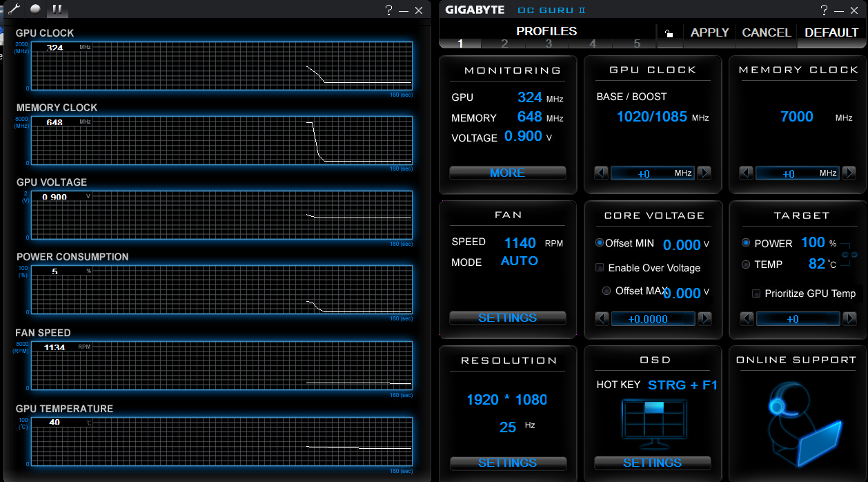Decrease the GPU clock offset with the left arrow

pos(601,173)
